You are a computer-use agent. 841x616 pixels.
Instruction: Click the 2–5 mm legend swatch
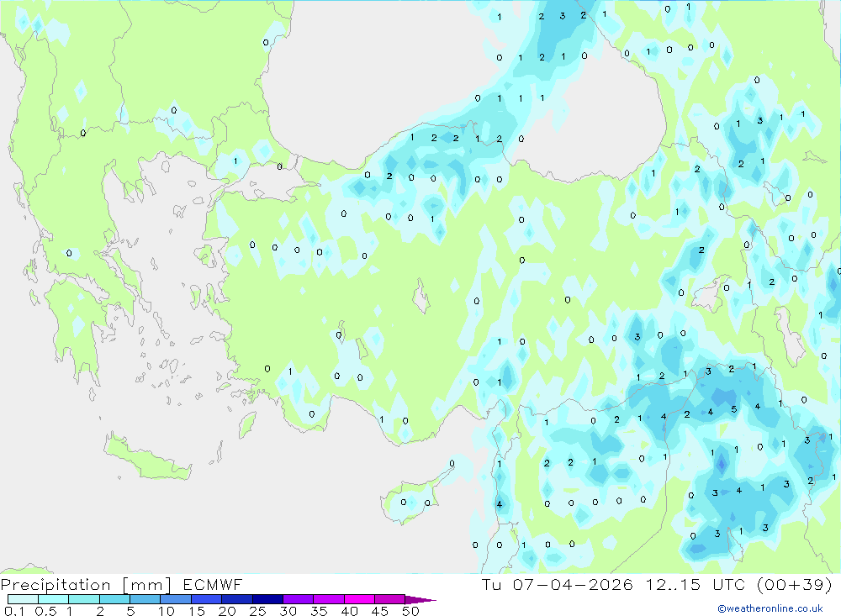[x=114, y=599]
